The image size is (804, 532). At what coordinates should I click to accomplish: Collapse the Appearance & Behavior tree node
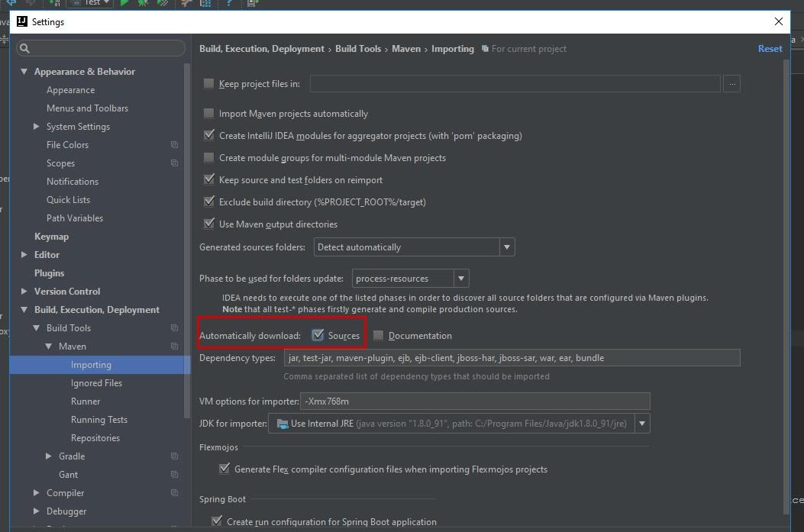coord(24,72)
